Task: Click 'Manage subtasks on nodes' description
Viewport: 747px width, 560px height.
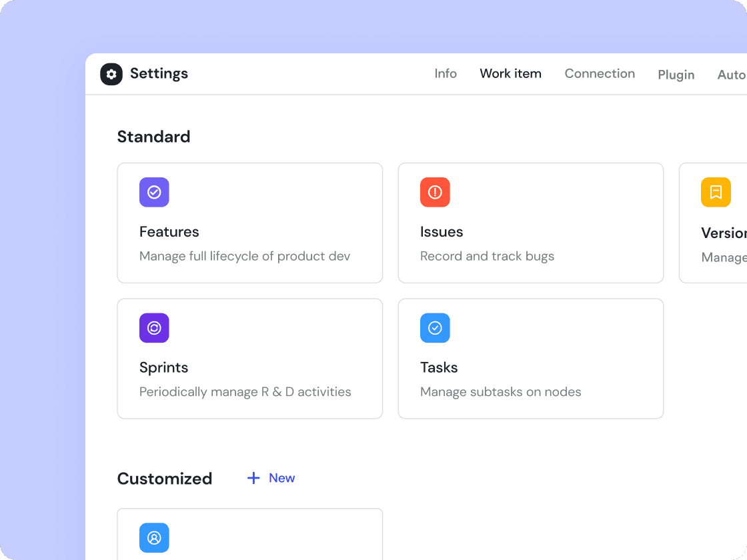Action: pos(500,392)
